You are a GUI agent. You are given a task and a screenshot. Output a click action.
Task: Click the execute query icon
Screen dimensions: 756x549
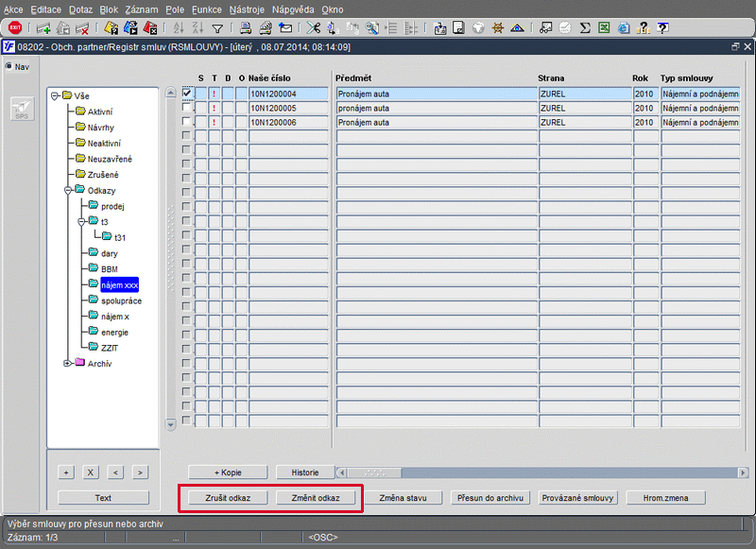[x=130, y=28]
